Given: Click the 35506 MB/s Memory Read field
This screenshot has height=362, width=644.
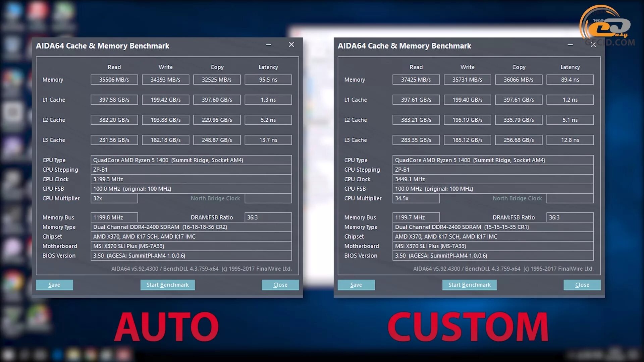Looking at the screenshot, I should pos(114,79).
